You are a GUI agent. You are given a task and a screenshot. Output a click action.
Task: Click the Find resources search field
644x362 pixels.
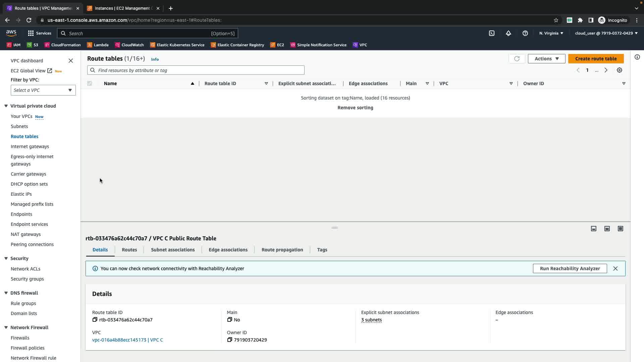196,70
